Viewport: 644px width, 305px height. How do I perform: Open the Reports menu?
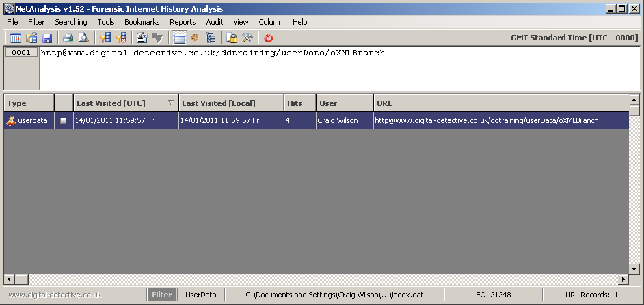pyautogui.click(x=183, y=22)
